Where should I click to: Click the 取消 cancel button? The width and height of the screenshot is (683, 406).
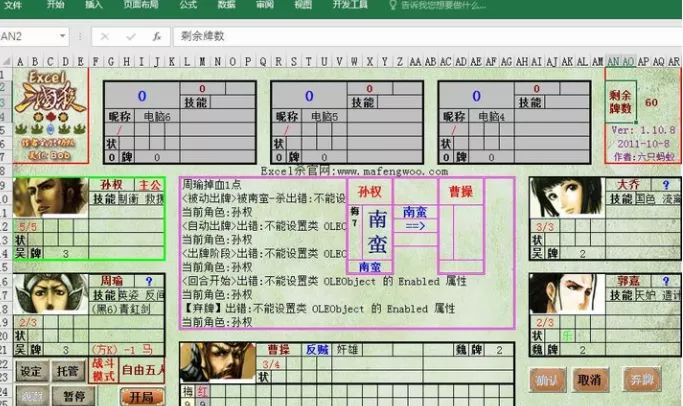pyautogui.click(x=590, y=380)
